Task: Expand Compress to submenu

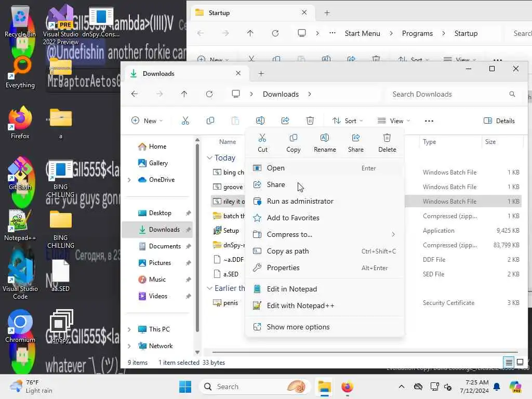Action: 325,234
